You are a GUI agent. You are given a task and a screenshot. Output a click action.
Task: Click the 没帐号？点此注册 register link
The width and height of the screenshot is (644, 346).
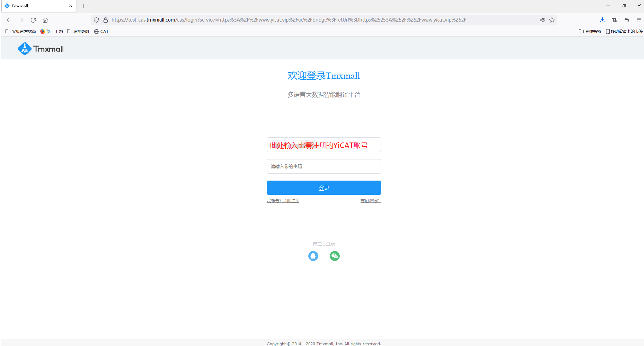click(x=283, y=201)
